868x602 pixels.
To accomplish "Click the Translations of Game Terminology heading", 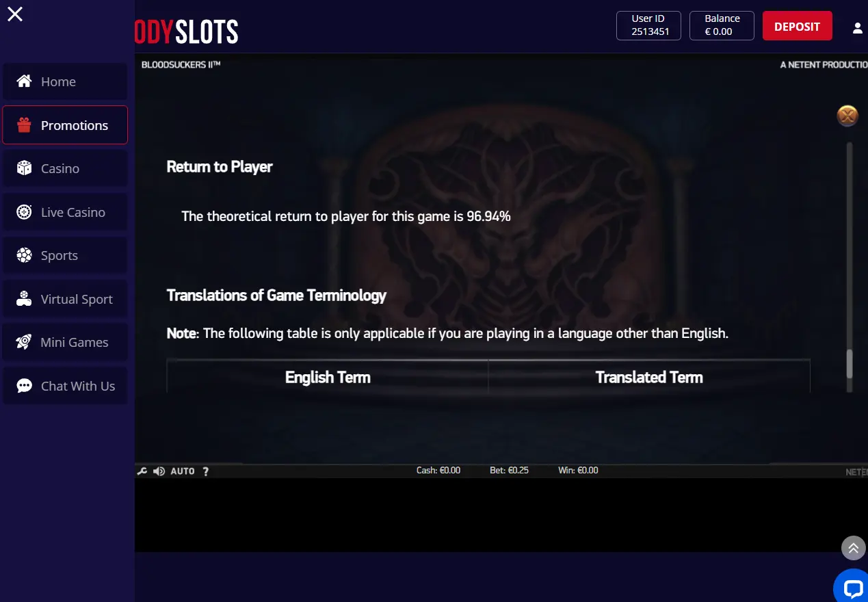I will tap(276, 296).
